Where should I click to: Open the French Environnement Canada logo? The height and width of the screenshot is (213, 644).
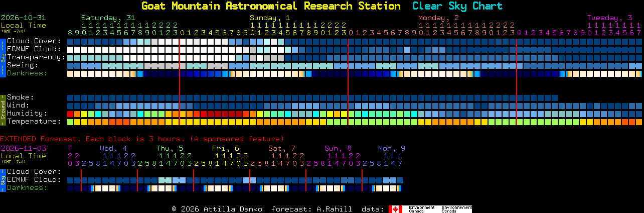click(x=456, y=209)
